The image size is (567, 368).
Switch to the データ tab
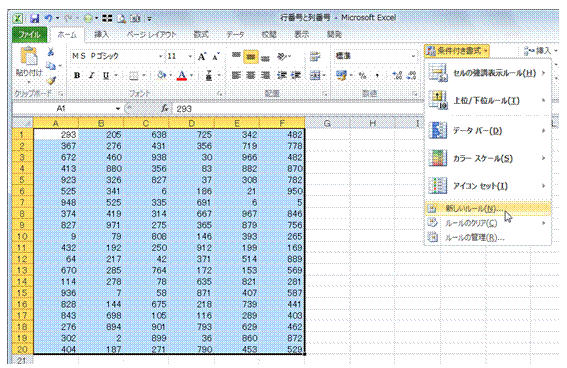coord(235,35)
